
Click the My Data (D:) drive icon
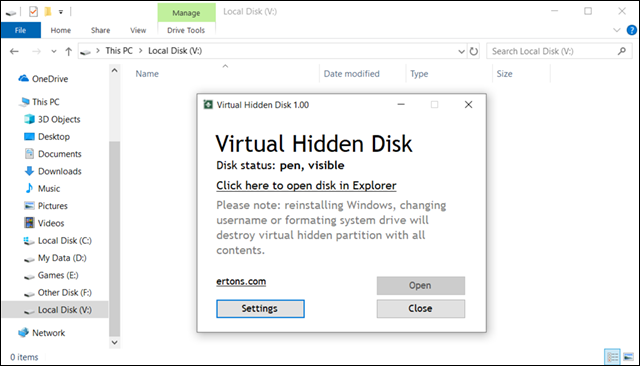point(29,259)
